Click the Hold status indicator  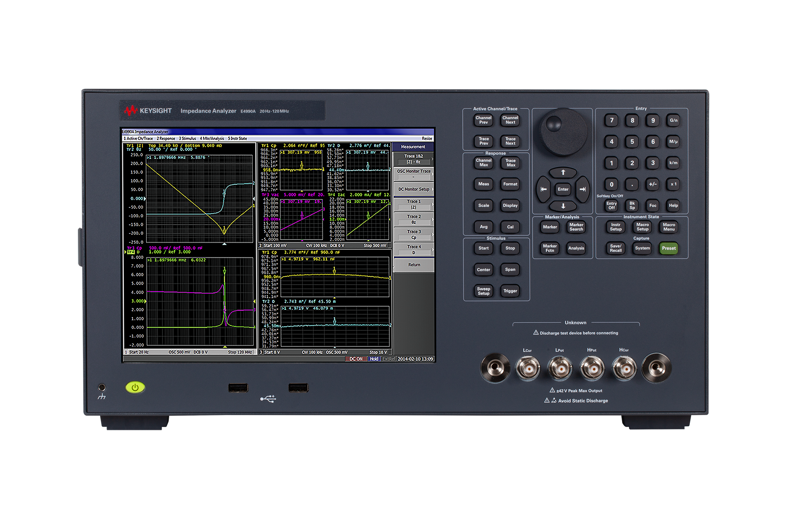374,359
